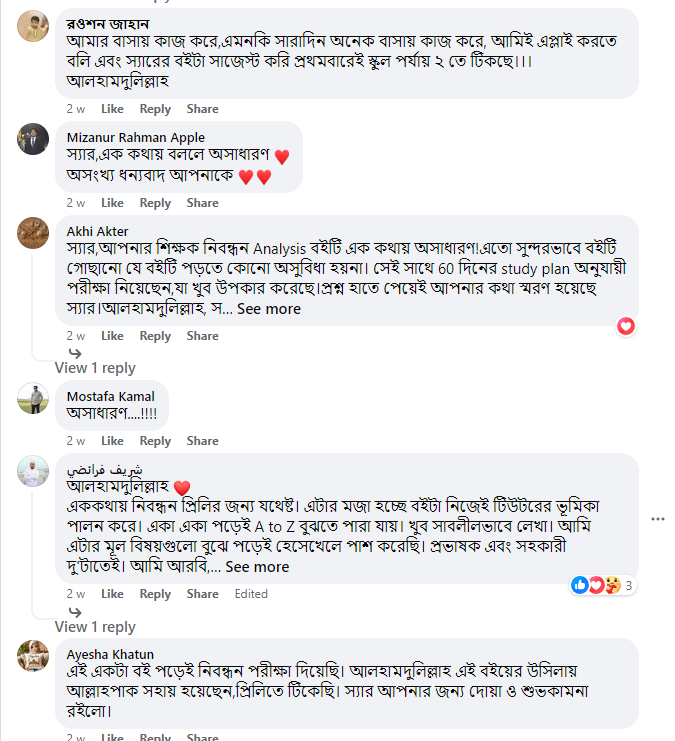The width and height of the screenshot is (675, 741).
Task: Click Mizanur Rahman Apple's profile picture
Action: tap(33, 139)
